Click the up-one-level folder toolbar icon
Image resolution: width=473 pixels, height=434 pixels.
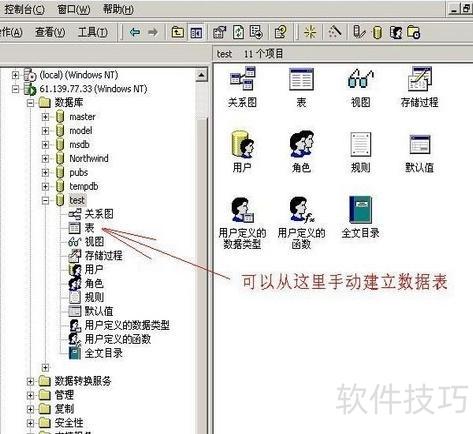177,32
